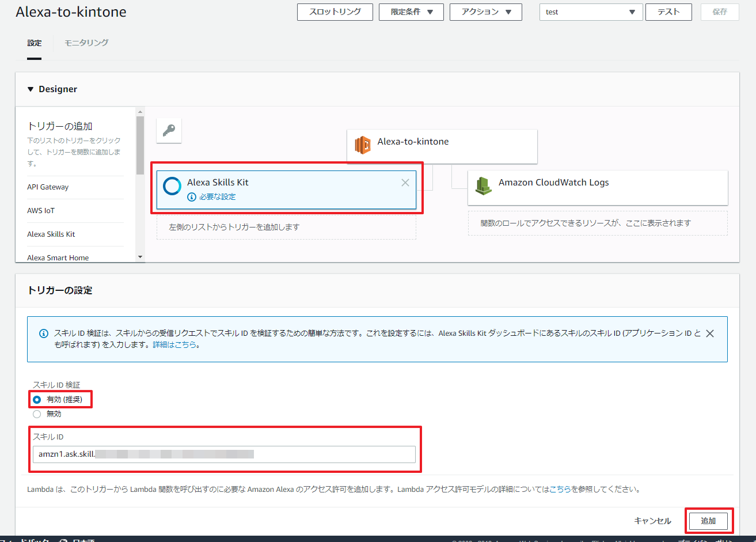
Task: Switch to the 設定 tab
Action: 35,43
